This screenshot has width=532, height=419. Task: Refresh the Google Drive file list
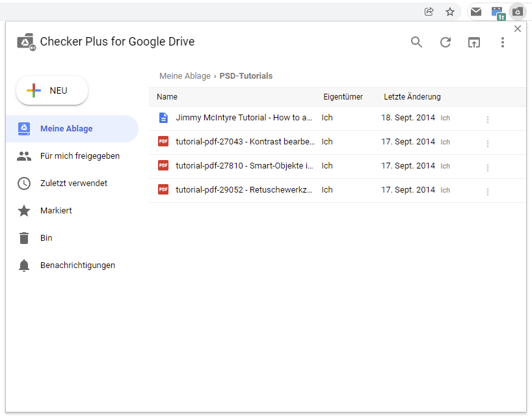pyautogui.click(x=445, y=42)
